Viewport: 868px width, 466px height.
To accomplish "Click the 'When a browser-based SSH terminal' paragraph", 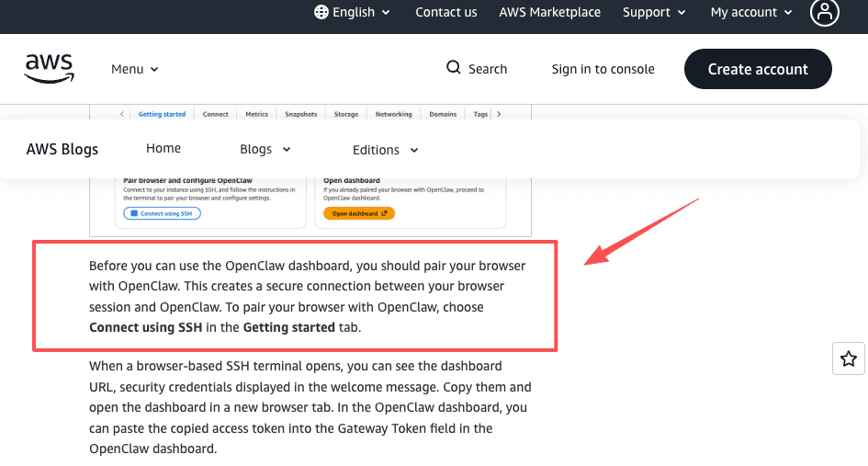I will click(x=310, y=407).
